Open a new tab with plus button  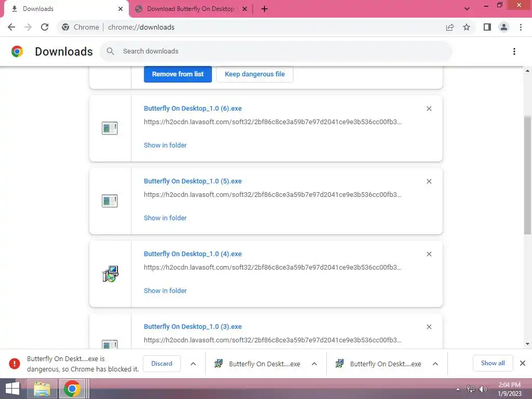[264, 9]
